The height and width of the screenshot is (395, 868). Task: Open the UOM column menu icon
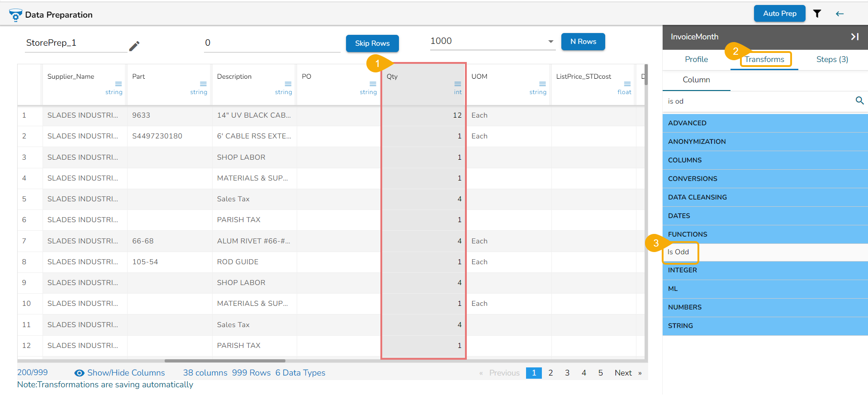[542, 84]
